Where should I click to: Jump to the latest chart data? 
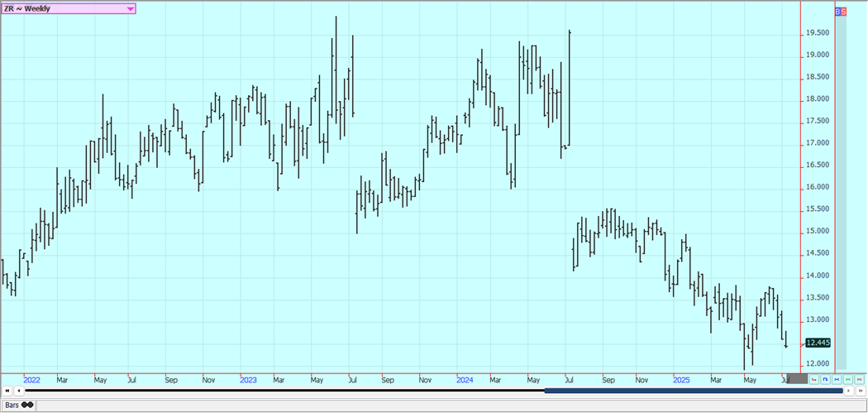[x=861, y=391]
